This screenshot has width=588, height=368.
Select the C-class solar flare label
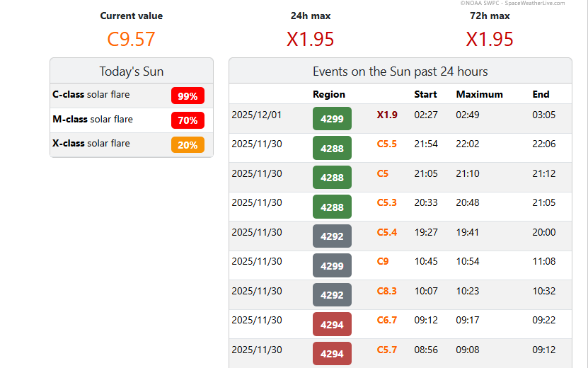(91, 95)
